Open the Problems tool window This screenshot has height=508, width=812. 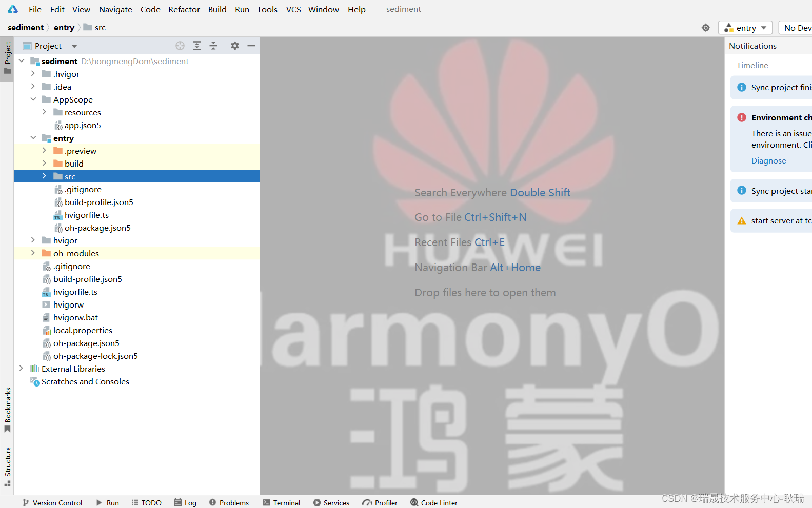click(x=229, y=503)
